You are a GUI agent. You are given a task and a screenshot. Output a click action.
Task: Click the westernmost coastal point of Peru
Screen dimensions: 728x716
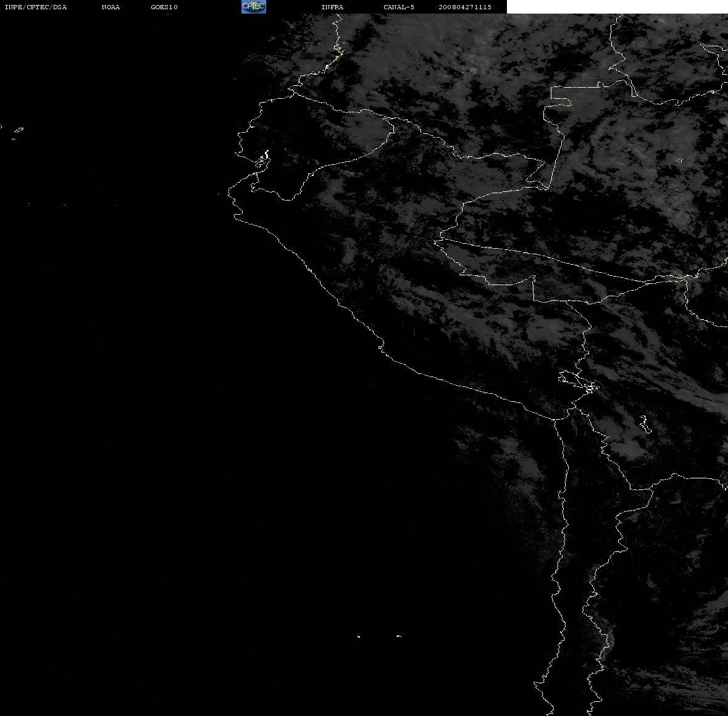click(228, 193)
